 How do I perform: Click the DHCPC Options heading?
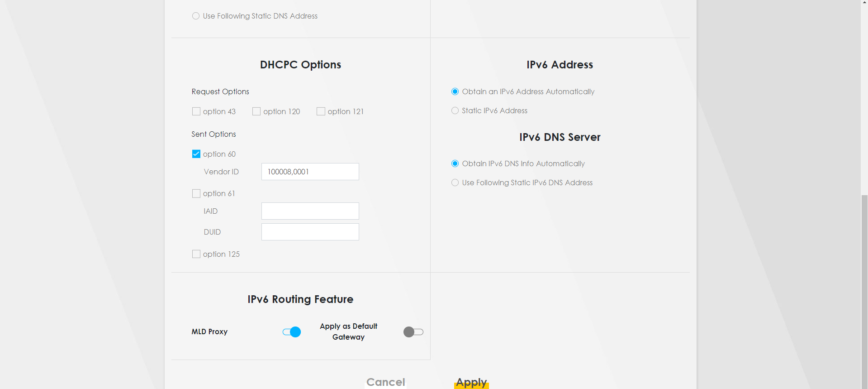300,65
